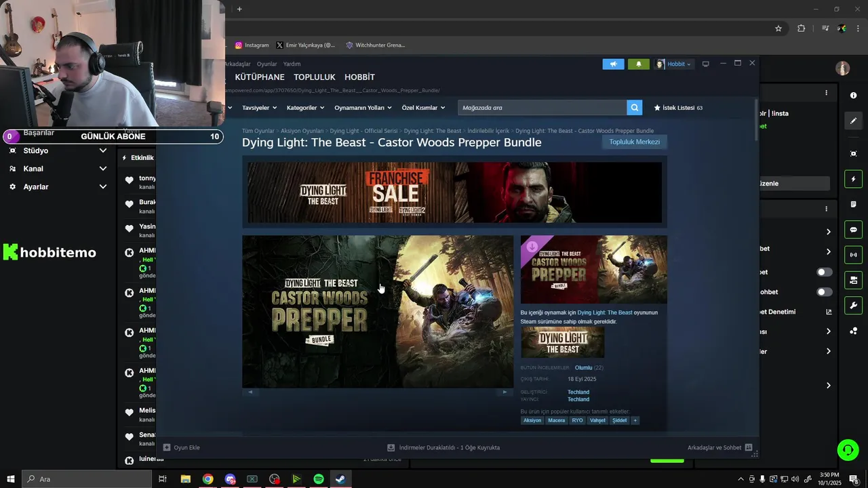This screenshot has height=488, width=868.
Task: Click the broadcast signal icon in Kick sidebar
Action: 853,255
